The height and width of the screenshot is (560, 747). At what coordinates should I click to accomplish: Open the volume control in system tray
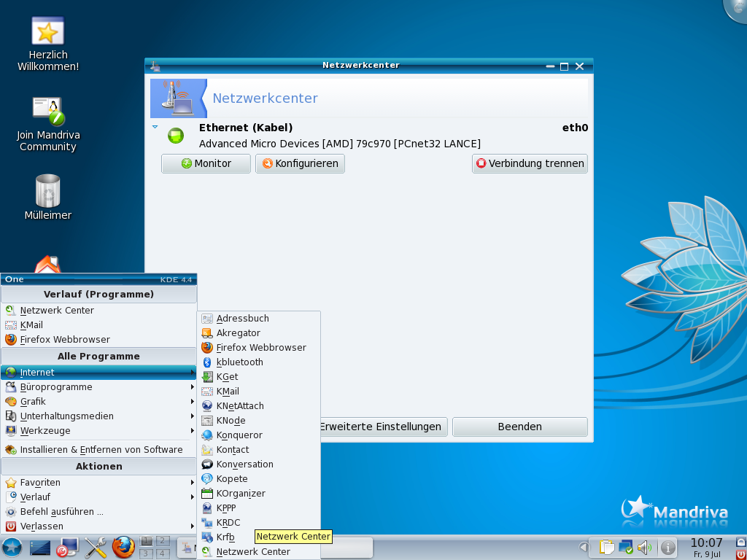[x=643, y=547]
